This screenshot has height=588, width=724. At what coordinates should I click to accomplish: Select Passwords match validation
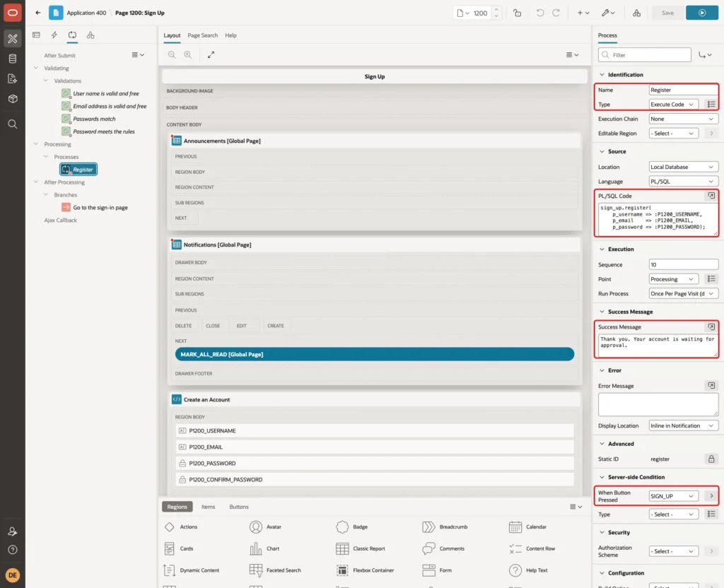[94, 119]
